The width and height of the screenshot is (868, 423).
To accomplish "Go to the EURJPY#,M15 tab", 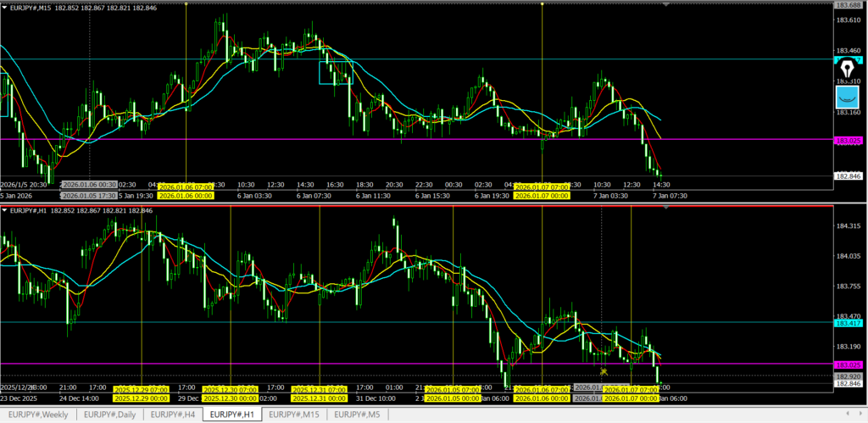I will 294,414.
